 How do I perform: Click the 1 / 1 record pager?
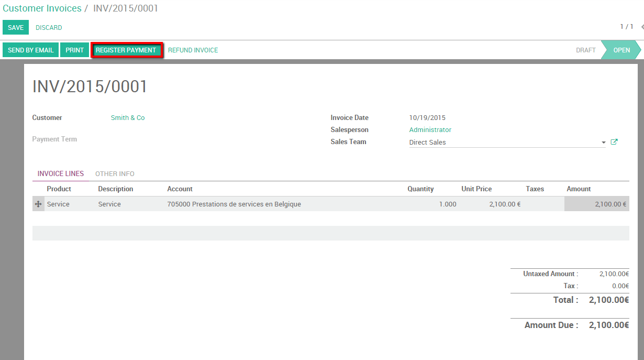click(x=626, y=27)
